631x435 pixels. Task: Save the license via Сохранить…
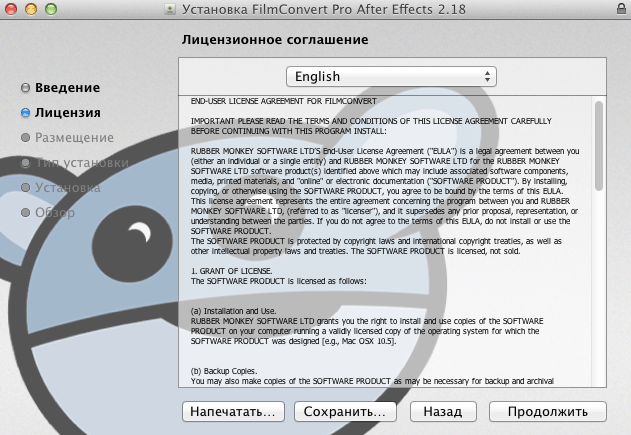pyautogui.click(x=345, y=411)
